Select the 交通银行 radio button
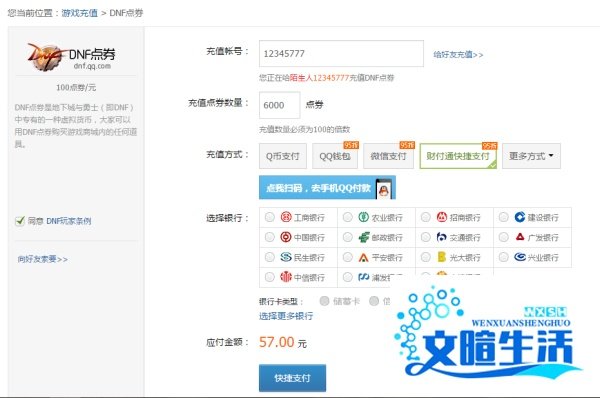 [426, 237]
